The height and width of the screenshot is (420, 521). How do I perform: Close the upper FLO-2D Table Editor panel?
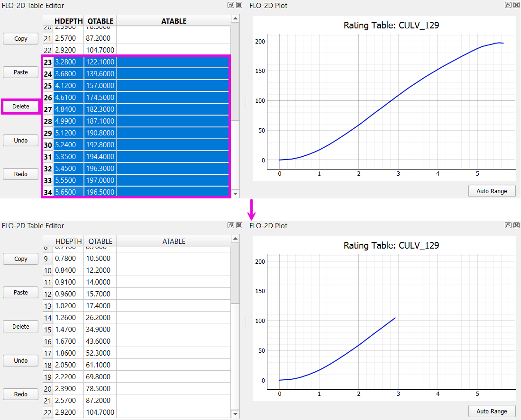point(238,6)
